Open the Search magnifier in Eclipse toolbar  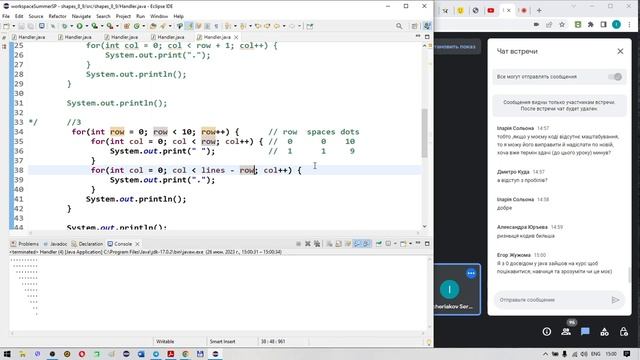[x=399, y=26]
